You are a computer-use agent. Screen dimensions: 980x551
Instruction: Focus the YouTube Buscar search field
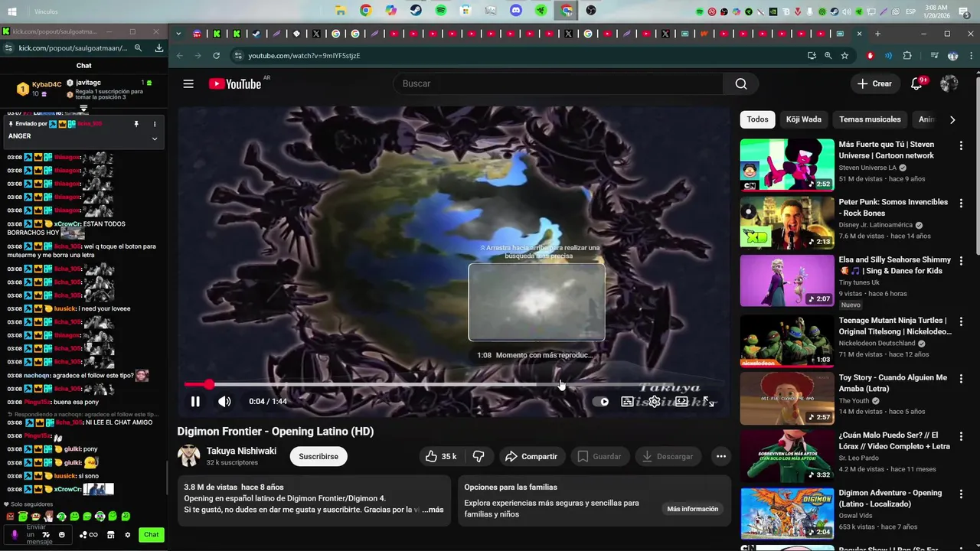pyautogui.click(x=557, y=83)
